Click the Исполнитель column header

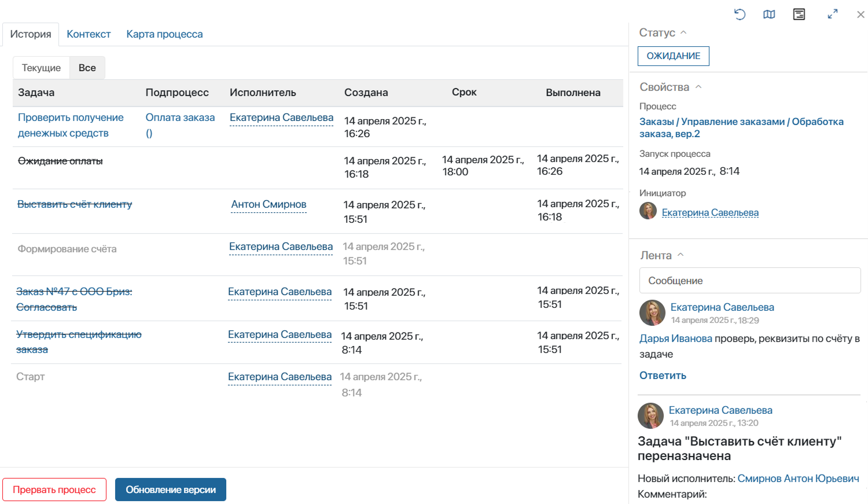pyautogui.click(x=263, y=93)
